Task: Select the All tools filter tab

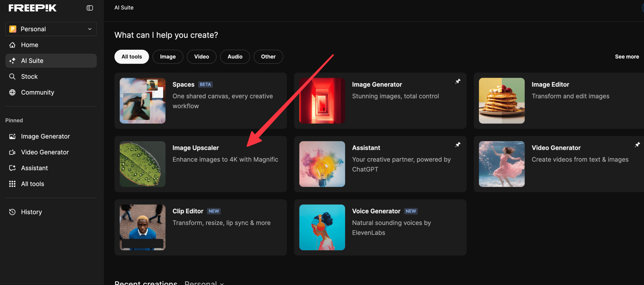Action: (x=131, y=57)
